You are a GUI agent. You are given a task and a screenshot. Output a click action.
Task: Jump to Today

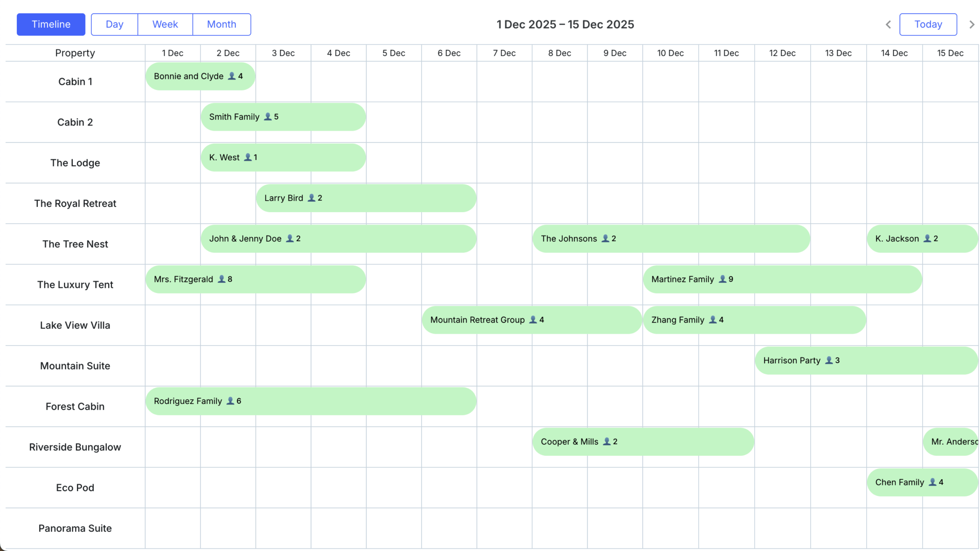point(928,24)
